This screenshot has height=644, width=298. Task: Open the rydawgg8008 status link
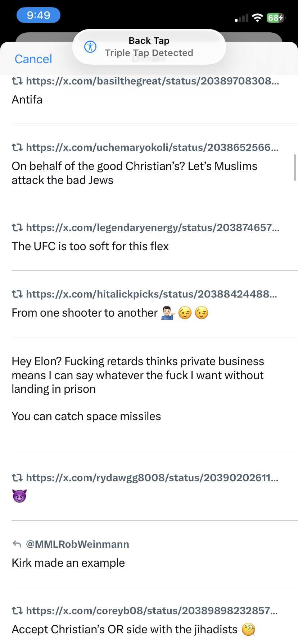[x=153, y=478]
